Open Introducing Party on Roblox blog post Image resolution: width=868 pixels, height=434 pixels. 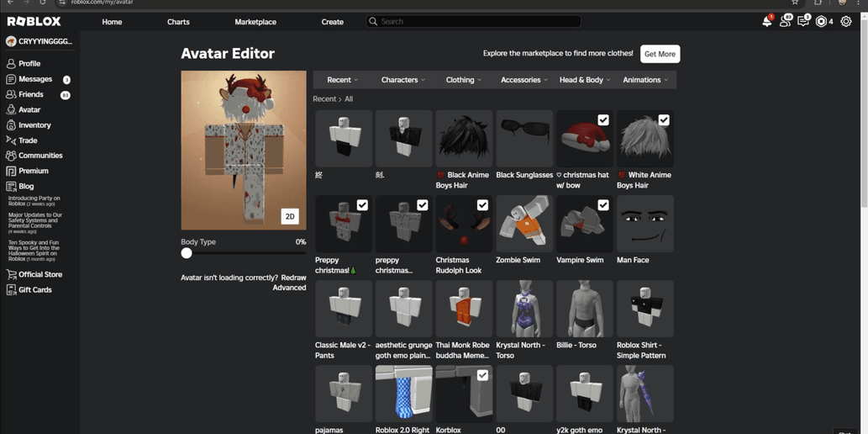pos(34,201)
